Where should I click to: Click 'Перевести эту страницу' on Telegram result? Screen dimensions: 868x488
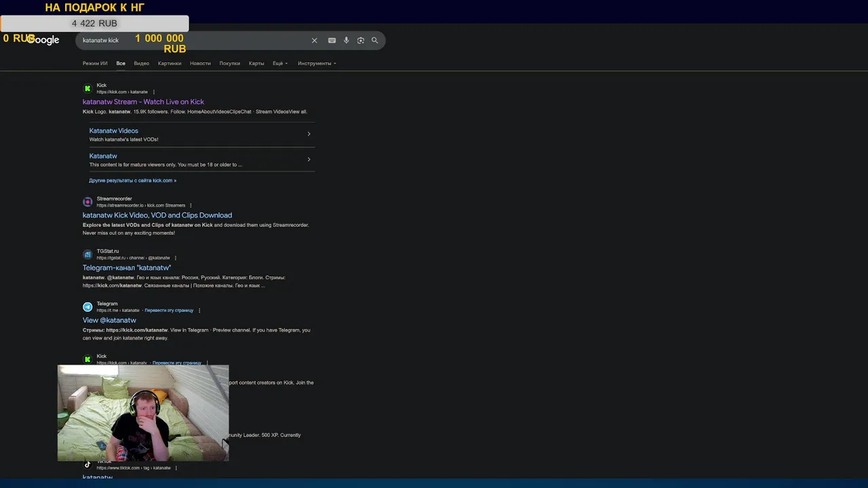pyautogui.click(x=169, y=310)
